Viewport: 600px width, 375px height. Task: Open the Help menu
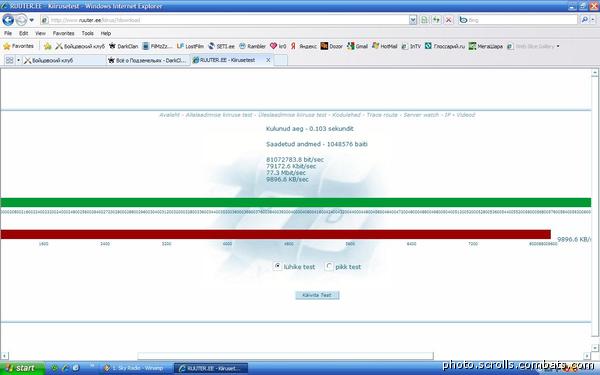(106, 33)
